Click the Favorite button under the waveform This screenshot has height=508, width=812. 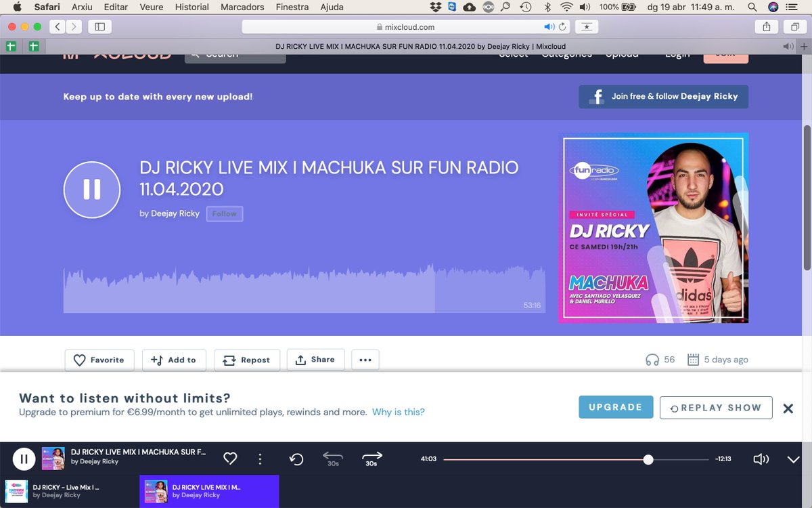pyautogui.click(x=99, y=360)
